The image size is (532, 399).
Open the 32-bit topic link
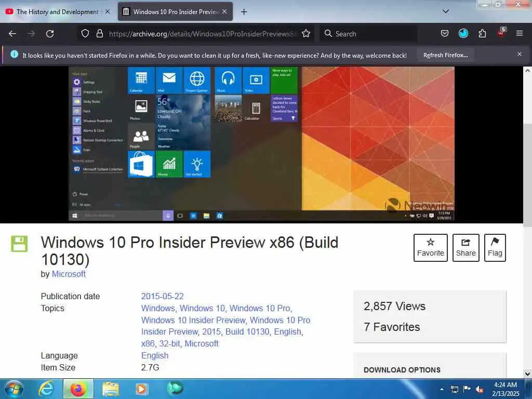point(169,343)
